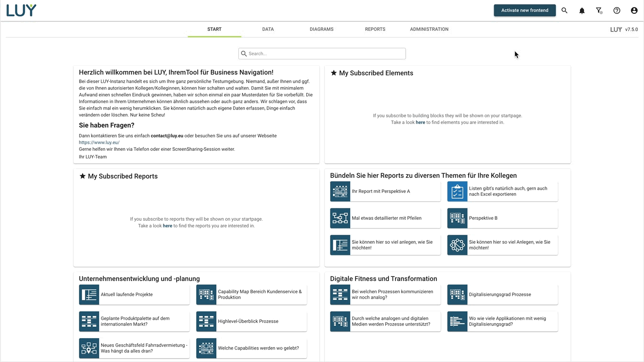Click 'here' link in My Subscribed Elements
The image size is (644, 362).
point(420,123)
